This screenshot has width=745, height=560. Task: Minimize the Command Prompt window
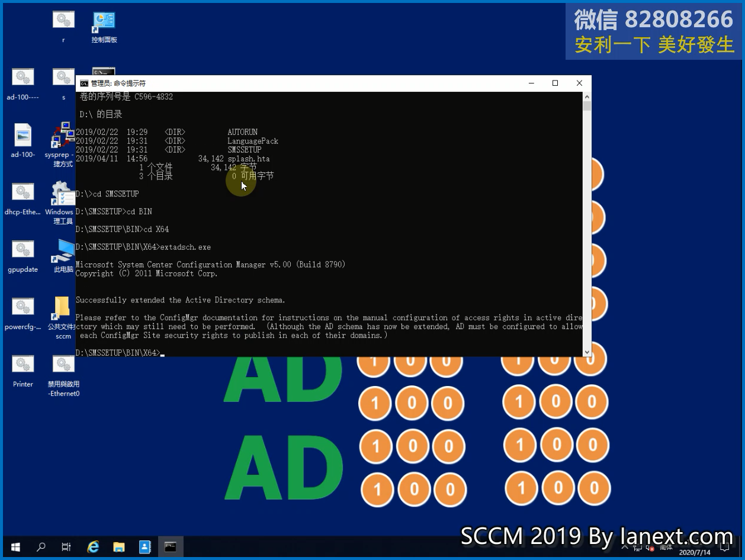pos(531,83)
